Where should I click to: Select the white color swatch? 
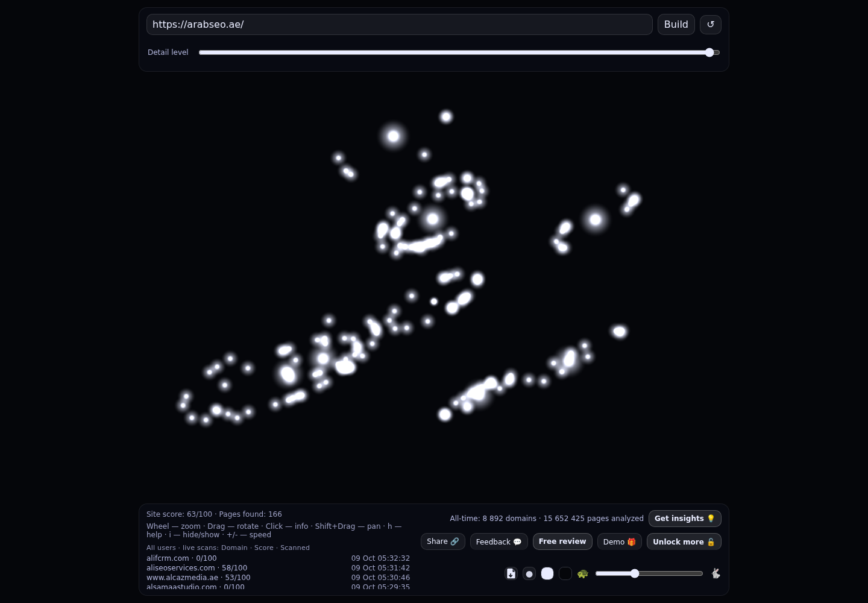pyautogui.click(x=547, y=573)
